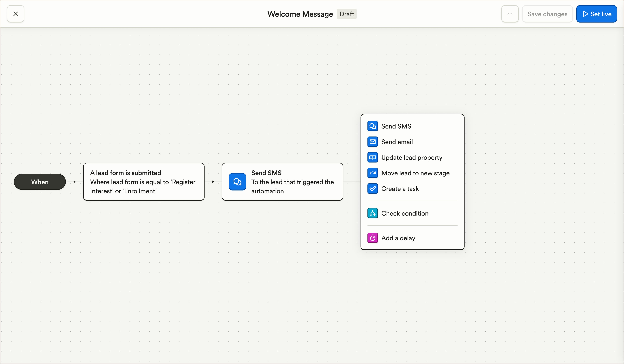The height and width of the screenshot is (364, 624).
Task: Click the Move lead to new stage arrow icon
Action: 372,173
